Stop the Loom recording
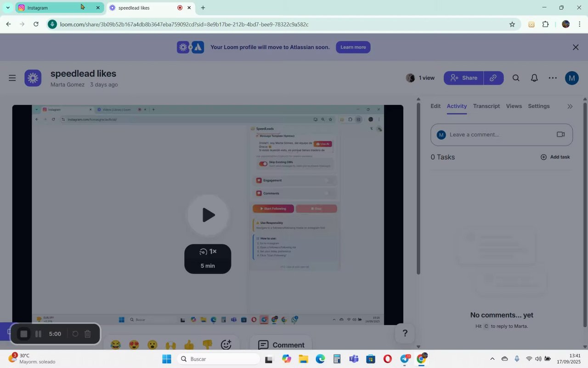Viewport: 588px width, 368px height. coord(24,334)
